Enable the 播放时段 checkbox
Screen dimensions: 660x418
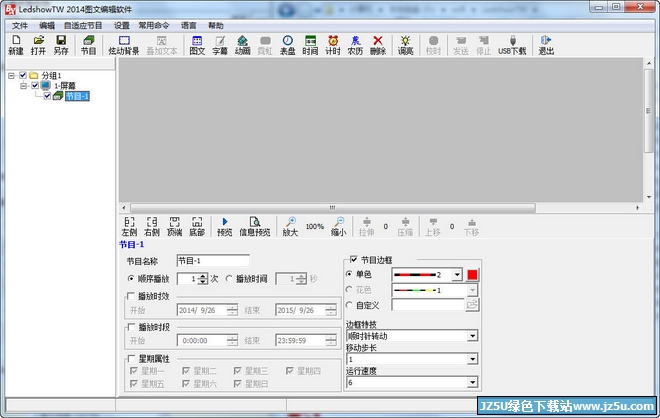click(x=131, y=327)
